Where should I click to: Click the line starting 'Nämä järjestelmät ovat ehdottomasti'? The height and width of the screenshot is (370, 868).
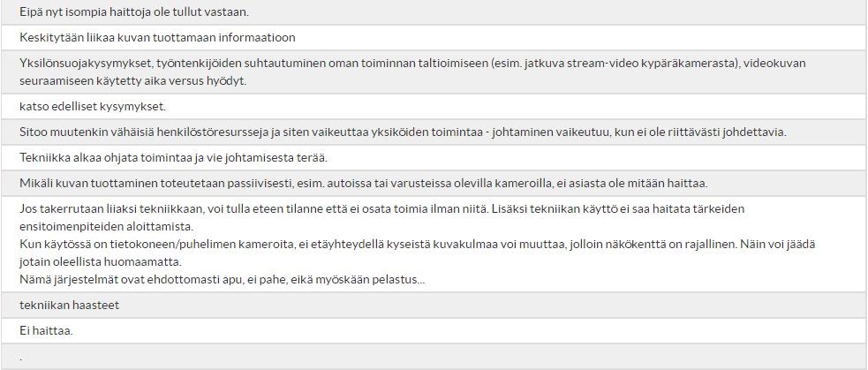click(222, 279)
